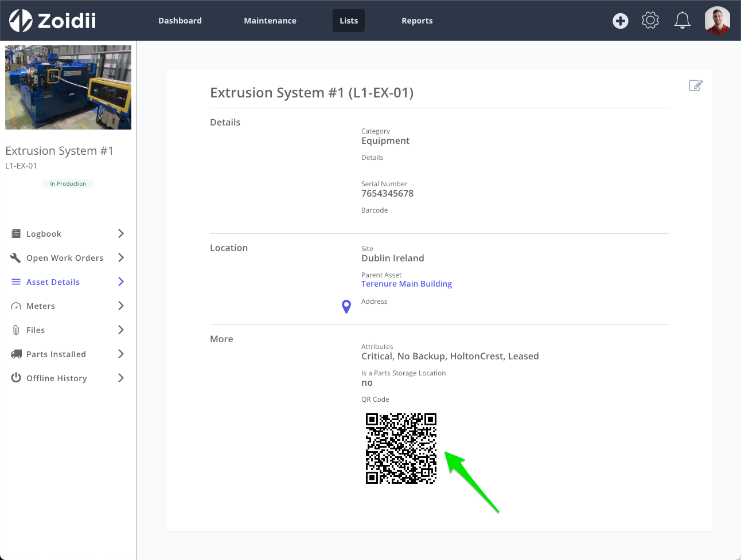The height and width of the screenshot is (560, 741).
Task: Click the Asset Details list icon
Action: (15, 281)
